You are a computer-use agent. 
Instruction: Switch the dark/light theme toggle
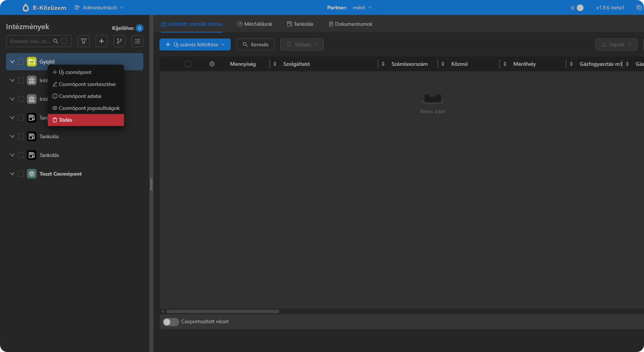pyautogui.click(x=577, y=7)
